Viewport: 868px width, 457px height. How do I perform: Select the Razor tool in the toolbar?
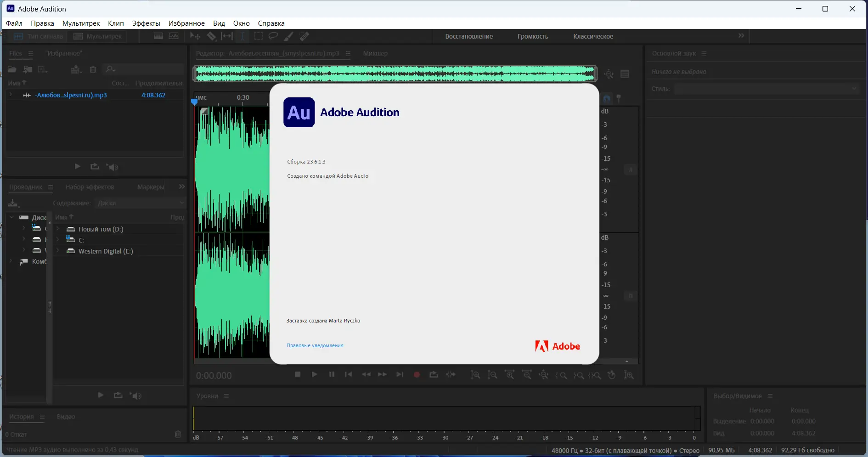coord(211,36)
